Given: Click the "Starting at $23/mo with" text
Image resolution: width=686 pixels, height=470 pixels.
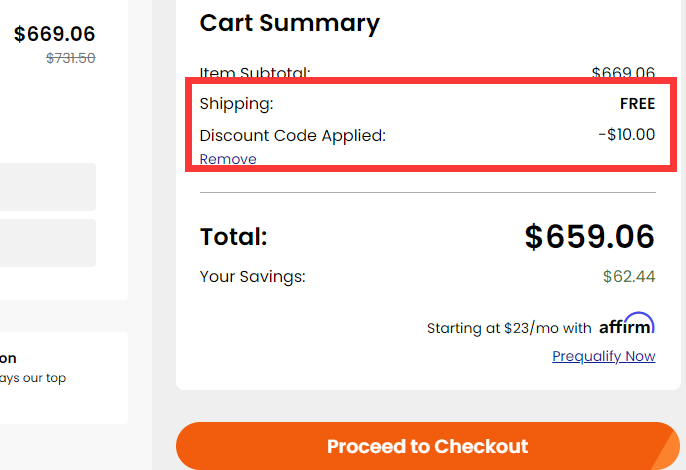Looking at the screenshot, I should pos(509,328).
